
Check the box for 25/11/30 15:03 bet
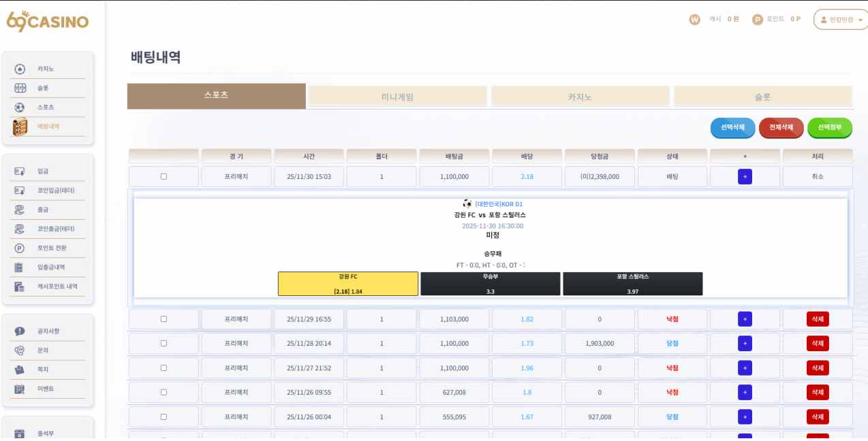(x=164, y=176)
